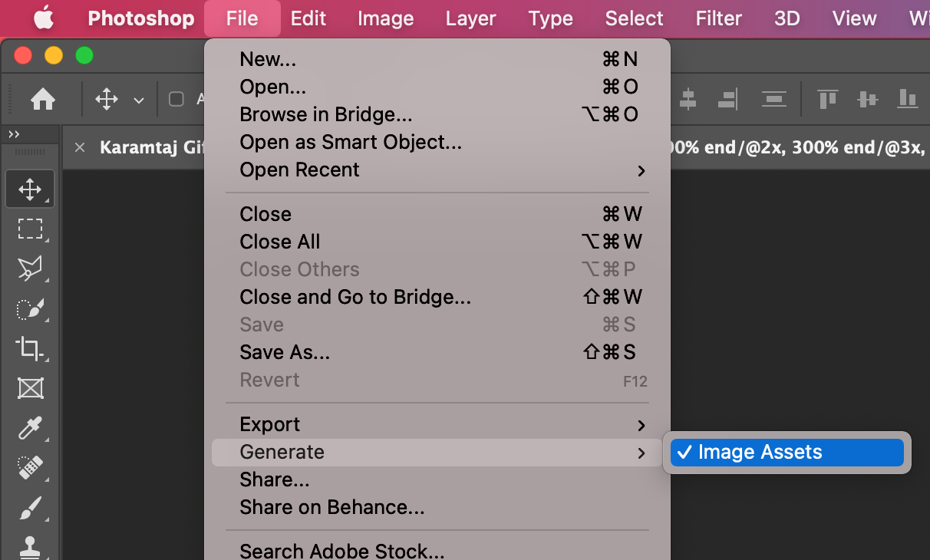
Task: Click the distribute vertically icon
Action: [774, 99]
